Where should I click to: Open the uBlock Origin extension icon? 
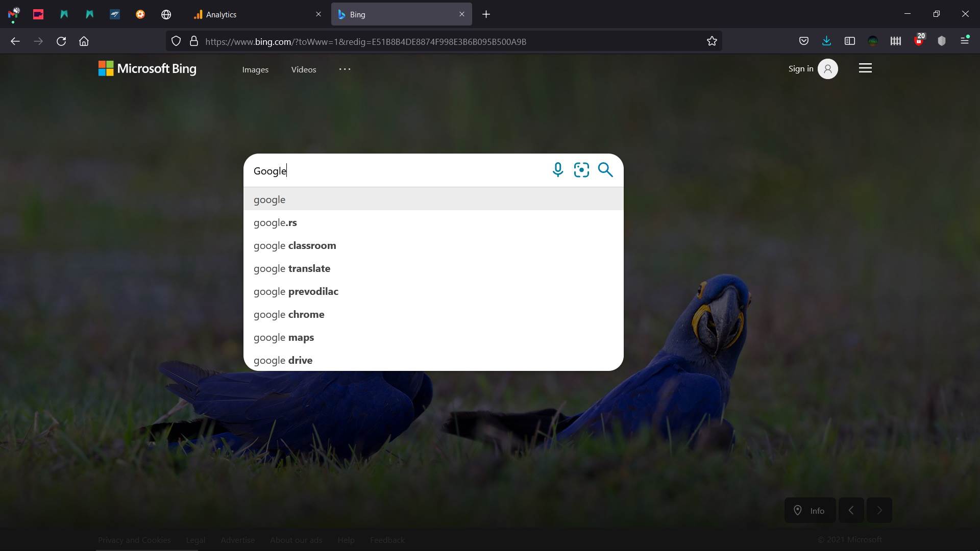[x=919, y=41]
